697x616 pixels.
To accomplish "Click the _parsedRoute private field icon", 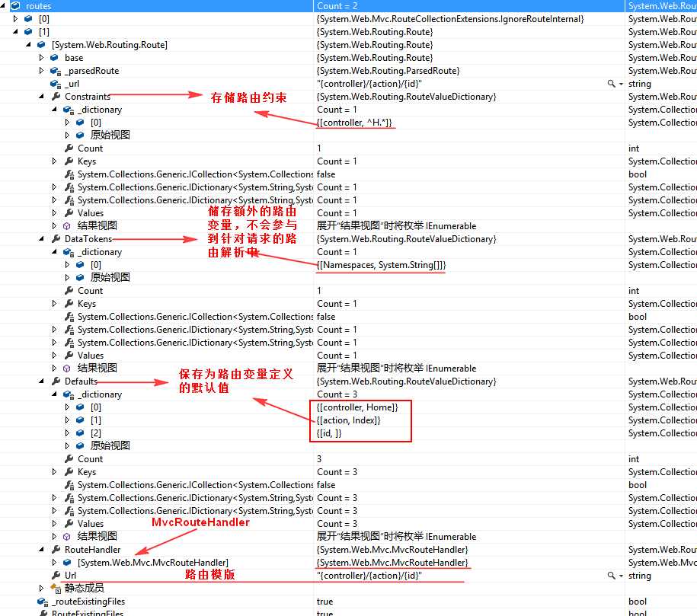I will click(56, 71).
